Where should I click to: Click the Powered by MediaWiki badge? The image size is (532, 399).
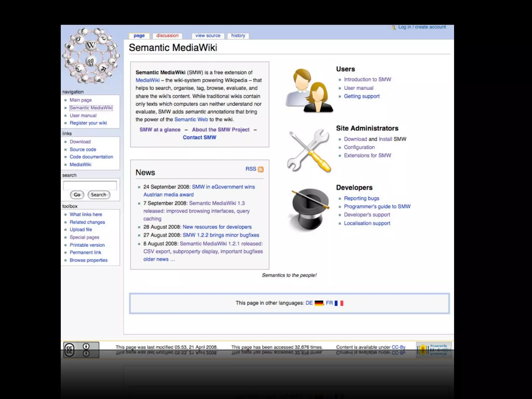click(x=434, y=350)
